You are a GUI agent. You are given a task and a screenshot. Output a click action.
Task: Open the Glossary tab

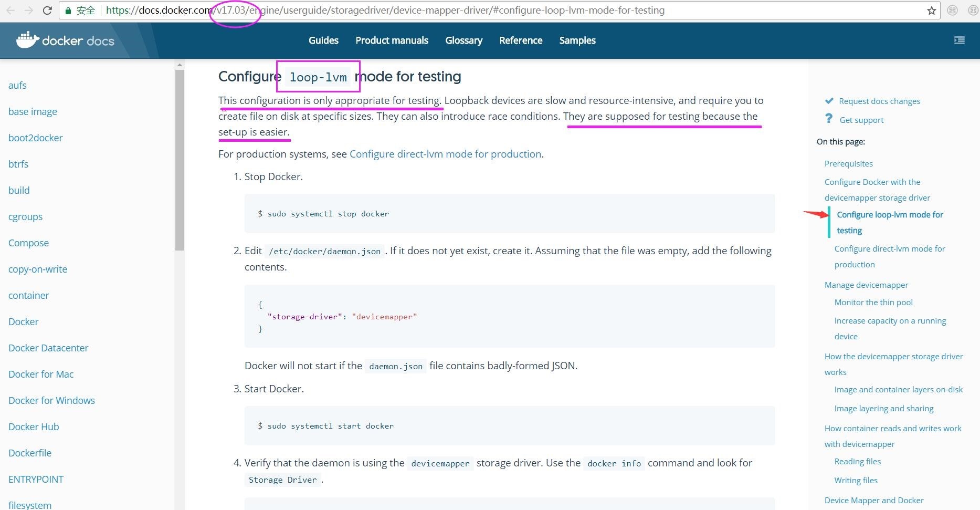(464, 40)
